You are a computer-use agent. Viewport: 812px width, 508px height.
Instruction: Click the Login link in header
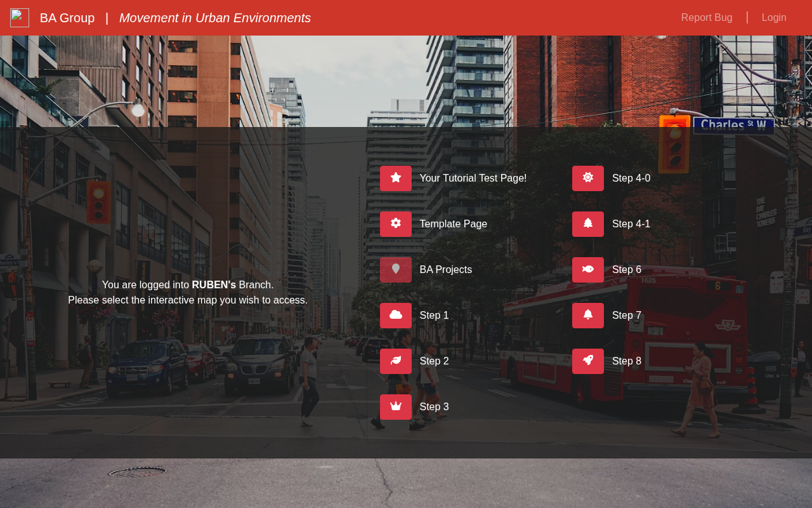click(x=774, y=18)
